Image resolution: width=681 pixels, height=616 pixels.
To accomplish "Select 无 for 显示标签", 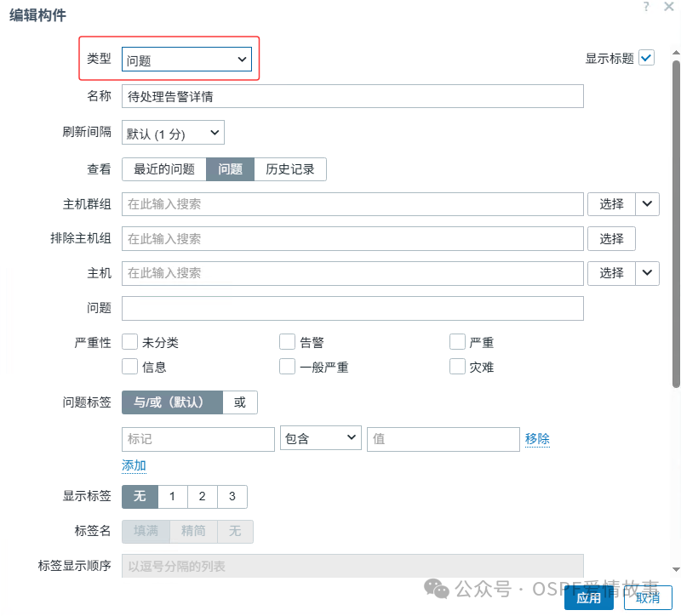I will (140, 497).
